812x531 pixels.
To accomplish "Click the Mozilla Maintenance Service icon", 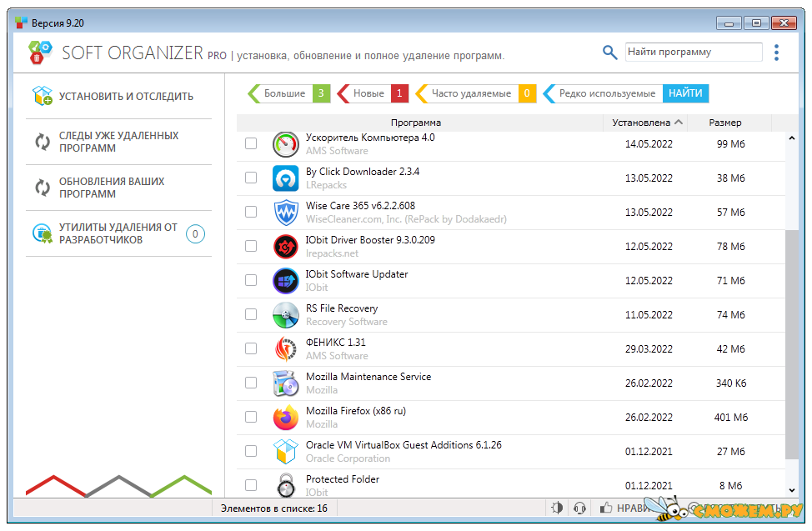I will (x=285, y=383).
